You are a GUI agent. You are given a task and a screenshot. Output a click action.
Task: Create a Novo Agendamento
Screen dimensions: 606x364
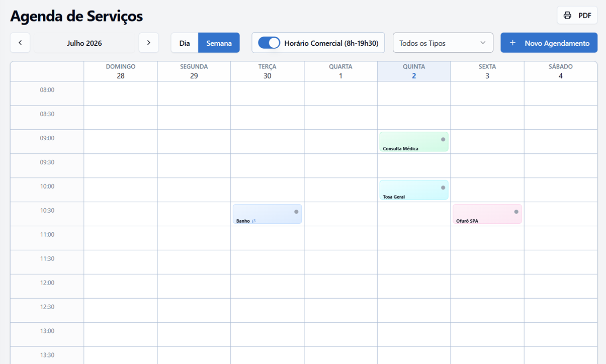(549, 43)
